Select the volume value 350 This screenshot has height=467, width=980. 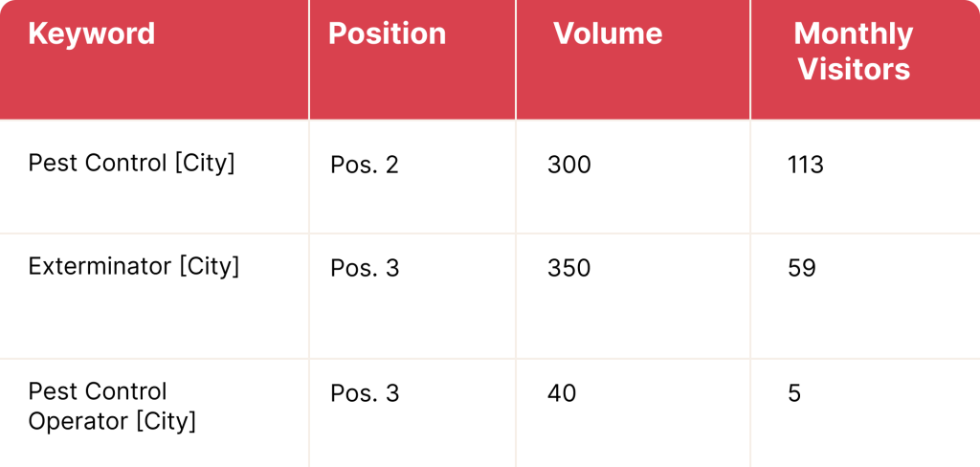click(569, 269)
